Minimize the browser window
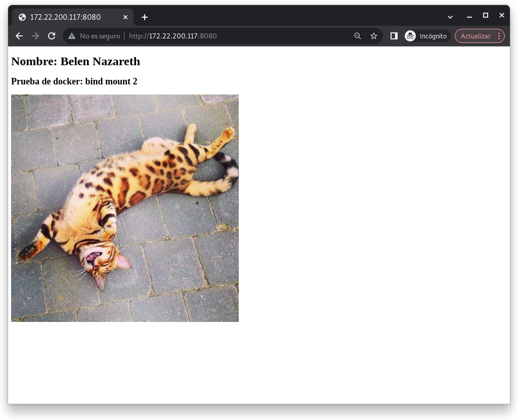 pyautogui.click(x=469, y=16)
